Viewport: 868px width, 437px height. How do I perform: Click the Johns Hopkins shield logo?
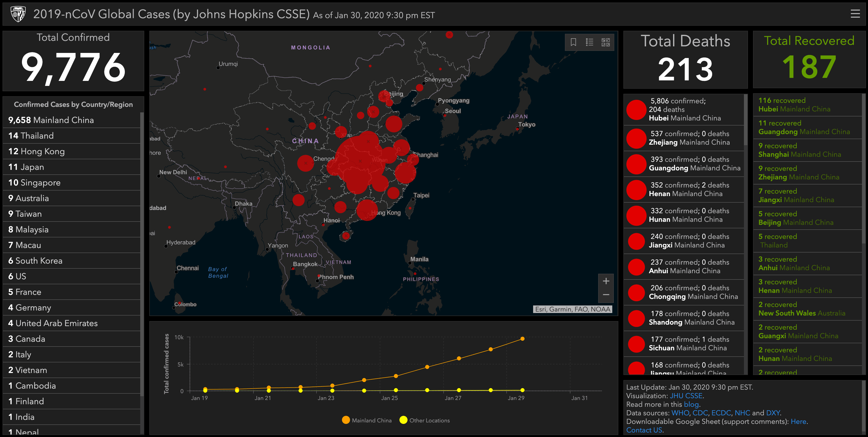click(18, 14)
